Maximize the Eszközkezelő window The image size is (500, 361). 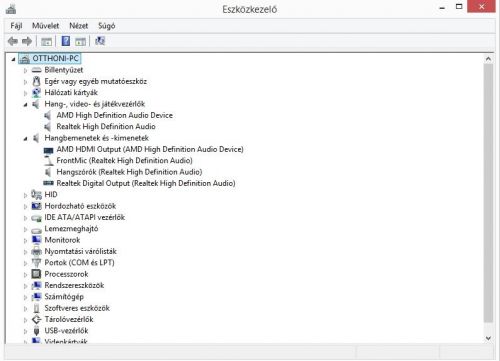point(459,7)
